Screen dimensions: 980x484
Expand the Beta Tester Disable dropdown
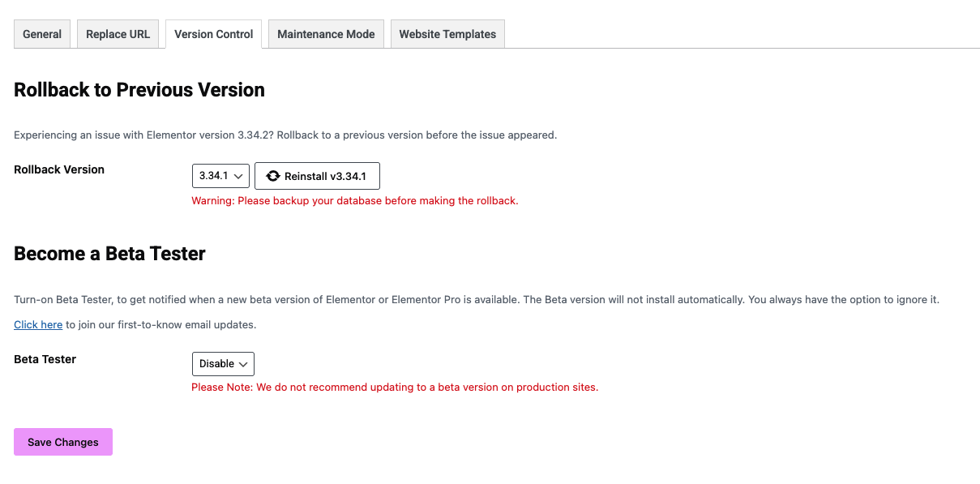point(223,364)
